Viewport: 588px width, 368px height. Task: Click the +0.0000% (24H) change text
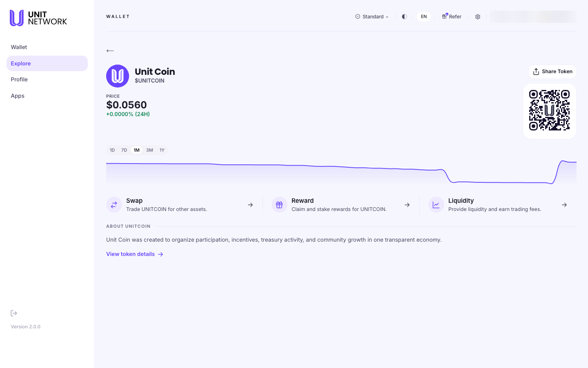[128, 114]
